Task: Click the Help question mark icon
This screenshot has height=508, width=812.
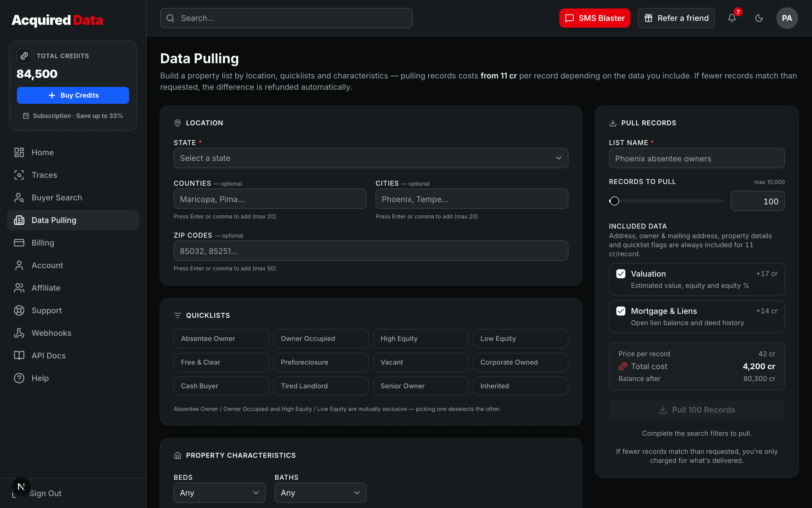Action: point(19,378)
